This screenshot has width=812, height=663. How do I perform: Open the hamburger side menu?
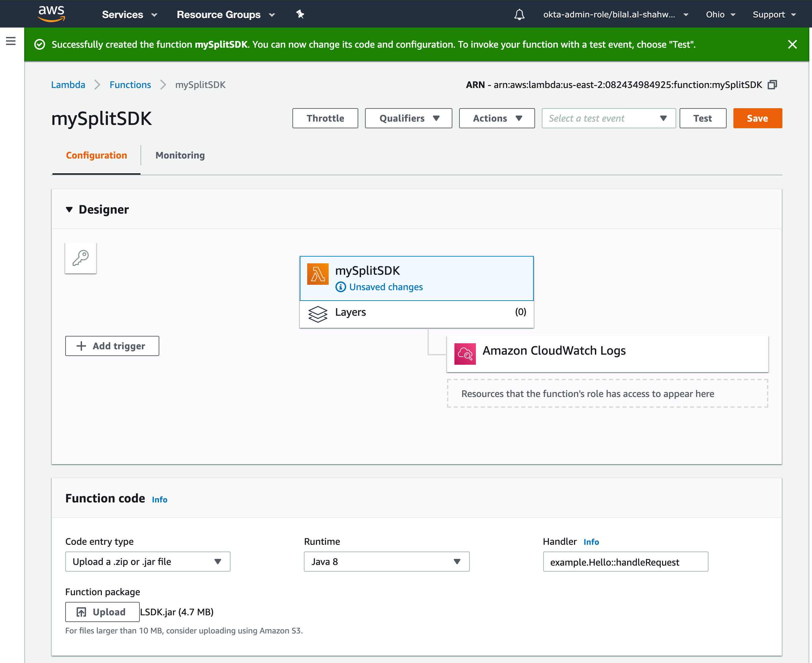11,41
